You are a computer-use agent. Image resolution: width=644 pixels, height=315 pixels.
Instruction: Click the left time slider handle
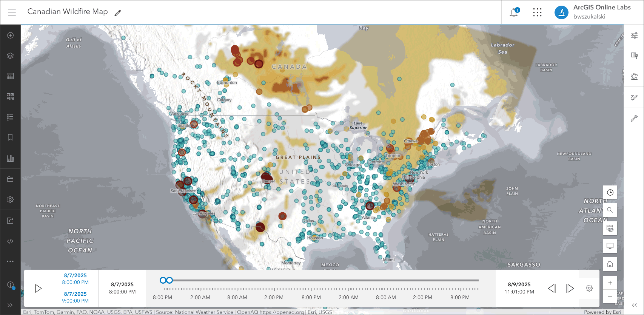pyautogui.click(x=163, y=280)
